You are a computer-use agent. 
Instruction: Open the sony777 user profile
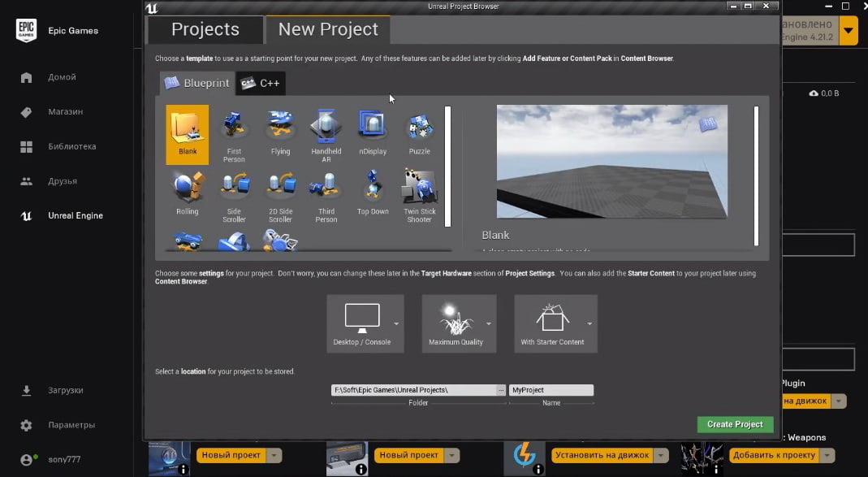pyautogui.click(x=63, y=459)
